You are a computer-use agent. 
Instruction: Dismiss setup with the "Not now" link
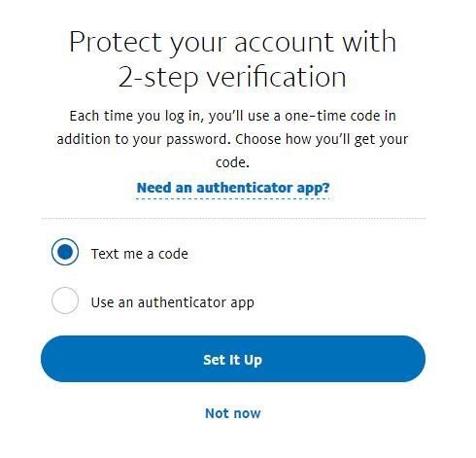pyautogui.click(x=233, y=413)
